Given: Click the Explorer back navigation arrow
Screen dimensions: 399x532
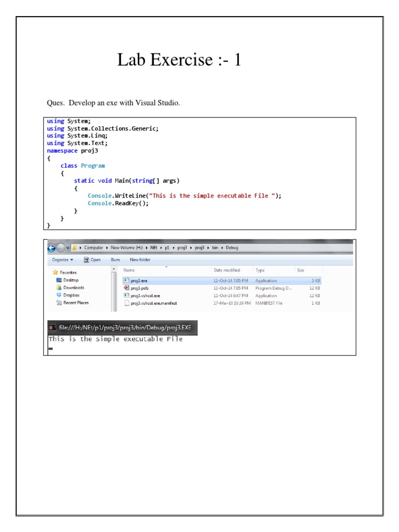Looking at the screenshot, I should coord(51,248).
